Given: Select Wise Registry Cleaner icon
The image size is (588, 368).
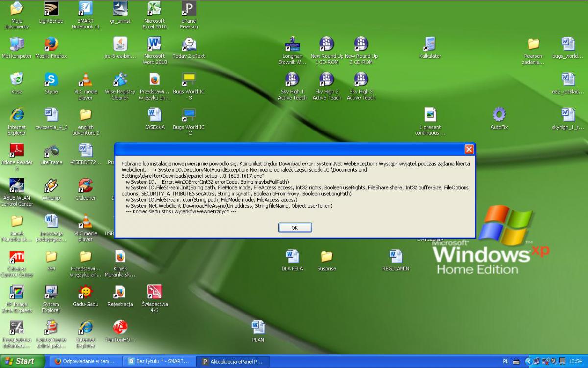Looking at the screenshot, I should pos(120,86).
